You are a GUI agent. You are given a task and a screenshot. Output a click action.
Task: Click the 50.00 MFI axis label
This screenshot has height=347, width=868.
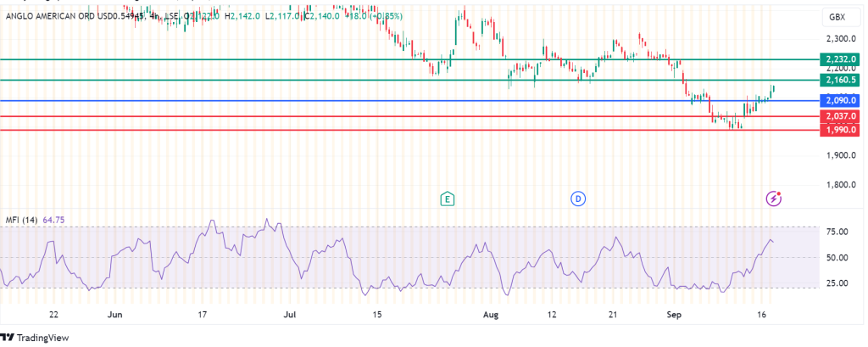[837, 258]
